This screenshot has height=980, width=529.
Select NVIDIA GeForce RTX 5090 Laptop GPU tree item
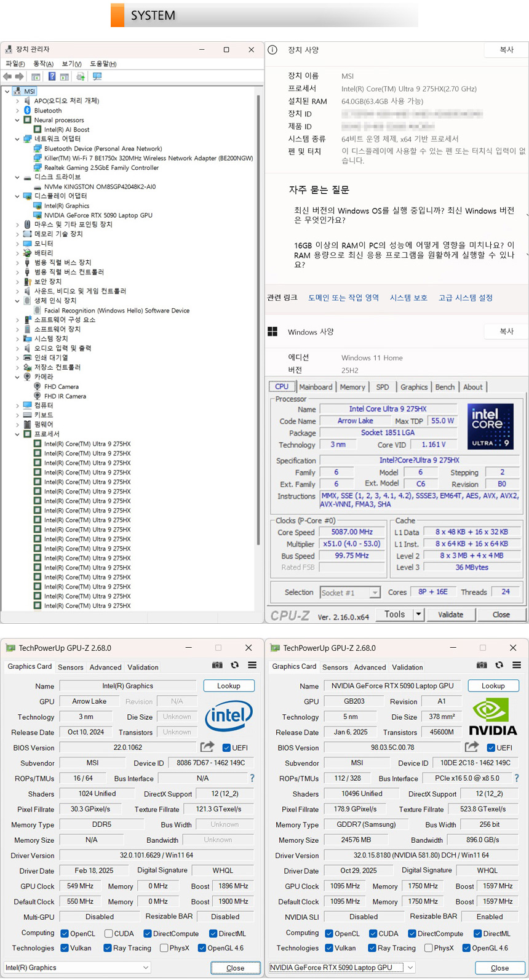(98, 215)
